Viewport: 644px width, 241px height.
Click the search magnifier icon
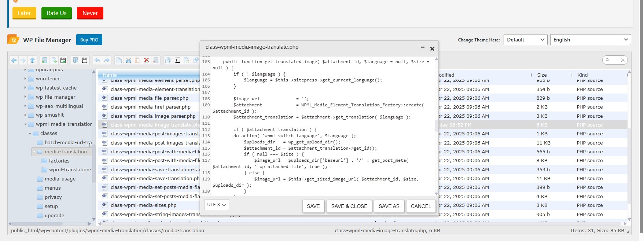pos(608,60)
